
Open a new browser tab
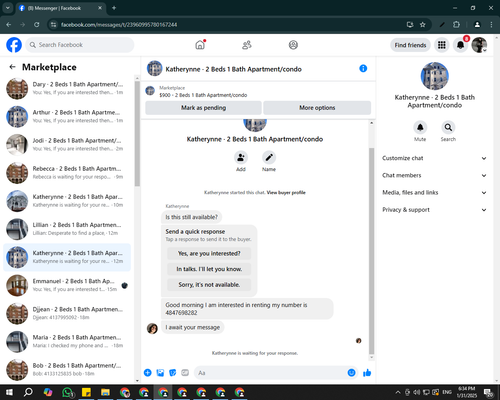(114, 8)
